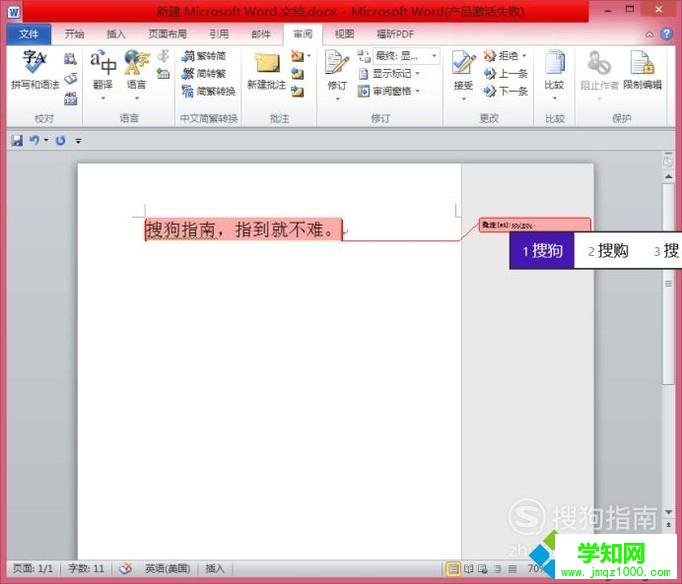The image size is (682, 584).
Task: Switch to draft view icon
Action: (x=513, y=568)
